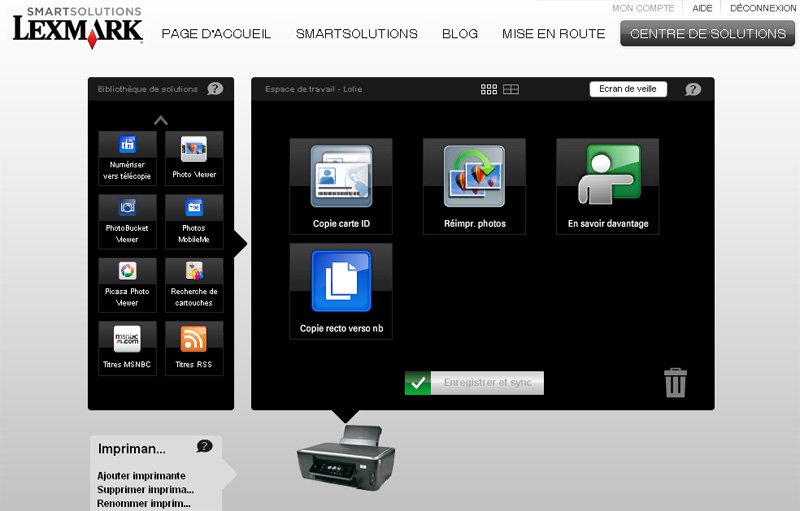Click Ajouter imprimante
The height and width of the screenshot is (511, 800).
tap(141, 476)
